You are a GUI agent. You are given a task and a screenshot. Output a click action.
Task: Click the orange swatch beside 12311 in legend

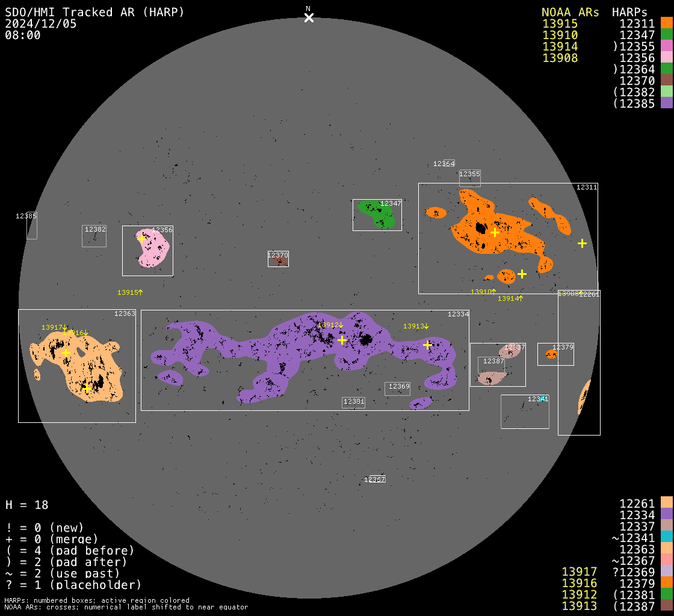(666, 23)
